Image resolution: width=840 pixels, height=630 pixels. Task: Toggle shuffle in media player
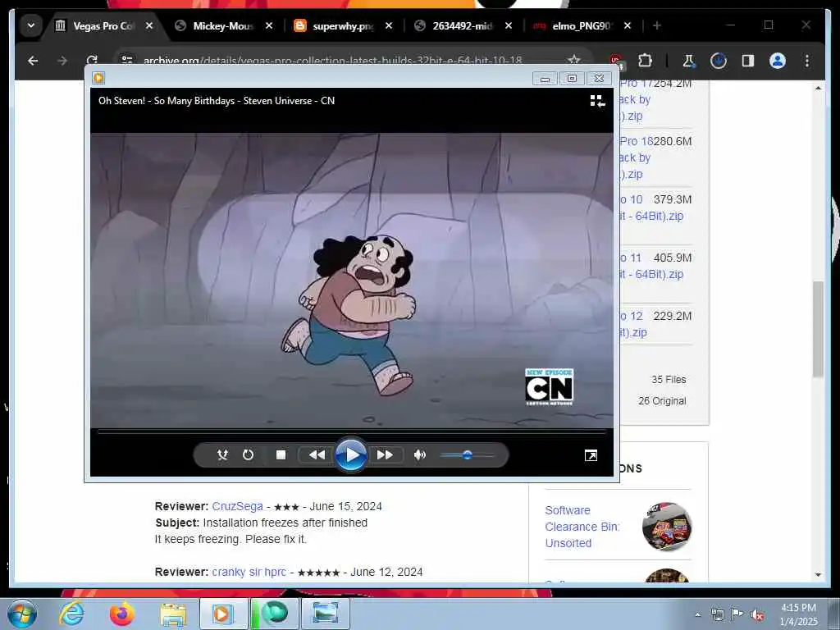(x=222, y=454)
